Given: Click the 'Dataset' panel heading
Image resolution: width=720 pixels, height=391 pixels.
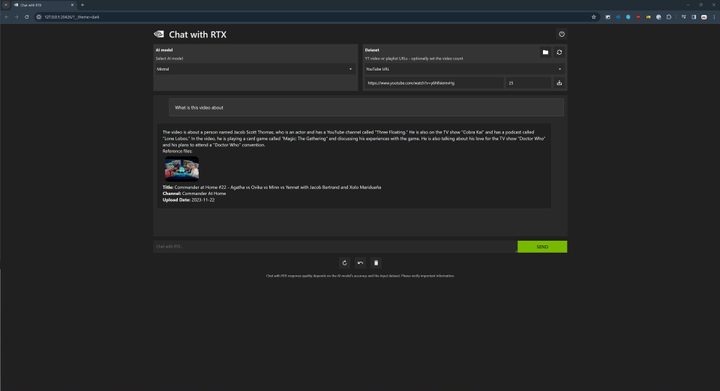Looking at the screenshot, I should pyautogui.click(x=372, y=50).
